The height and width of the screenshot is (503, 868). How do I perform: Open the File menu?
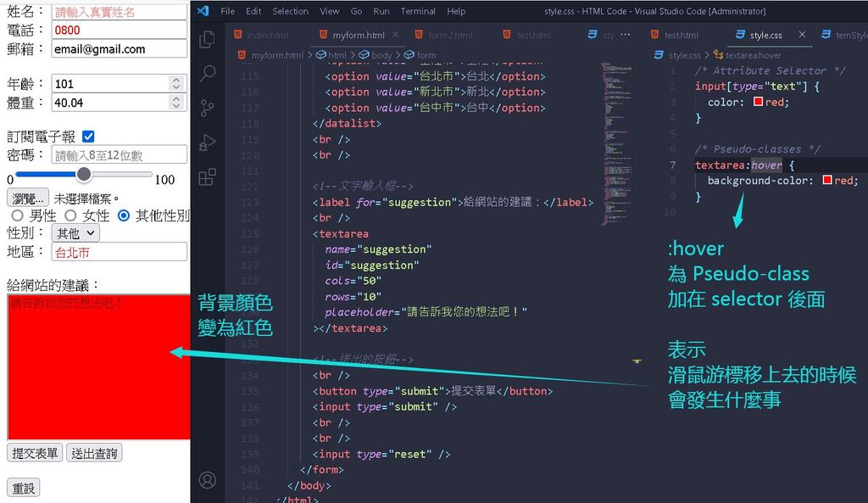pos(227,11)
